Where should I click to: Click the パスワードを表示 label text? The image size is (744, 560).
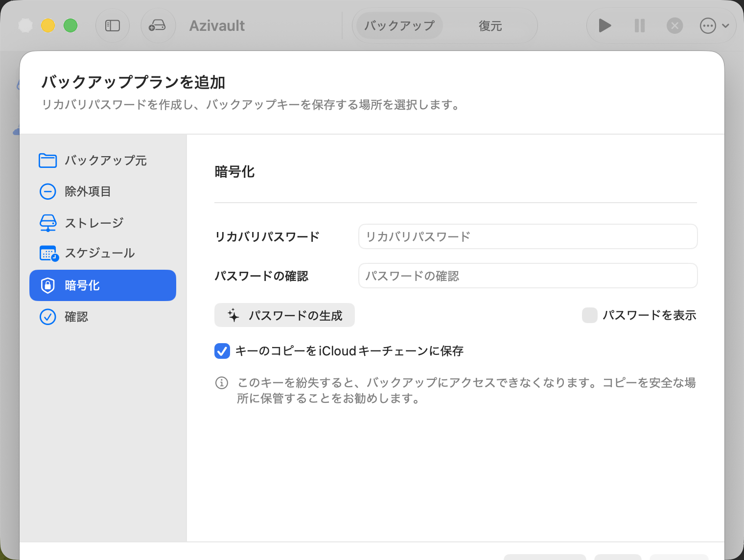coord(650,315)
